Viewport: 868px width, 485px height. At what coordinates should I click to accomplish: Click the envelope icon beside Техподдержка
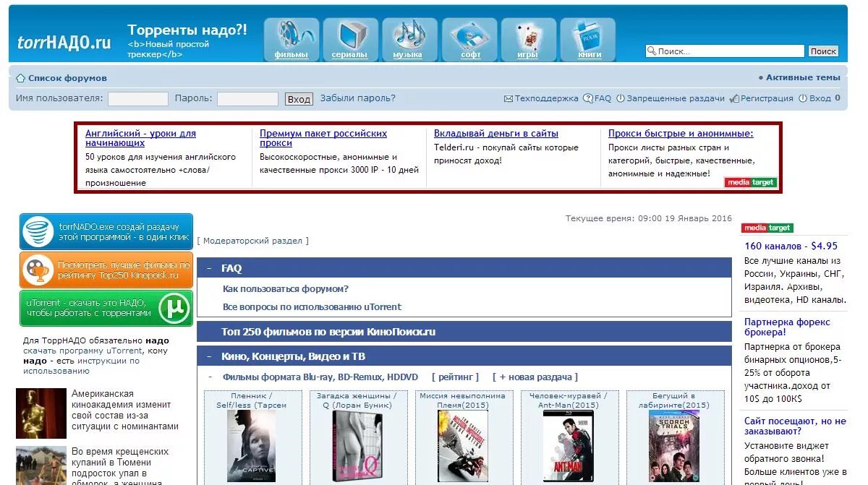[509, 99]
